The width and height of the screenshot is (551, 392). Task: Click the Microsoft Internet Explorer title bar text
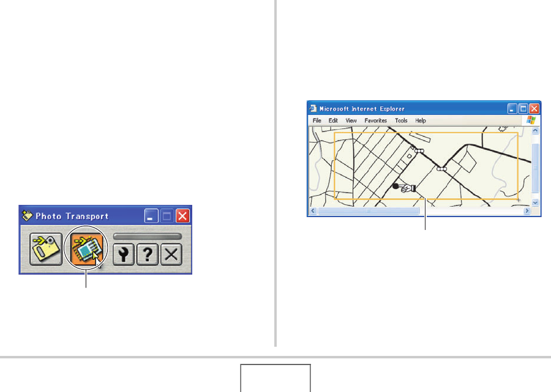click(x=362, y=109)
